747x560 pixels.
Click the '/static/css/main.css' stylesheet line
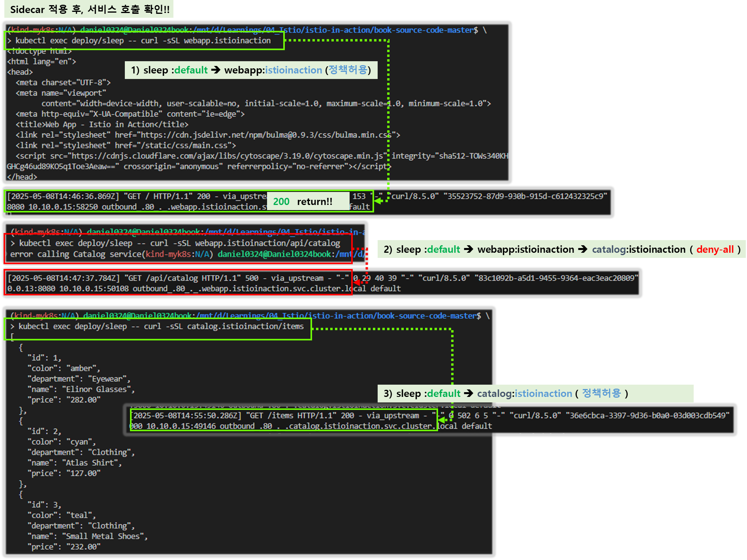[x=126, y=145]
